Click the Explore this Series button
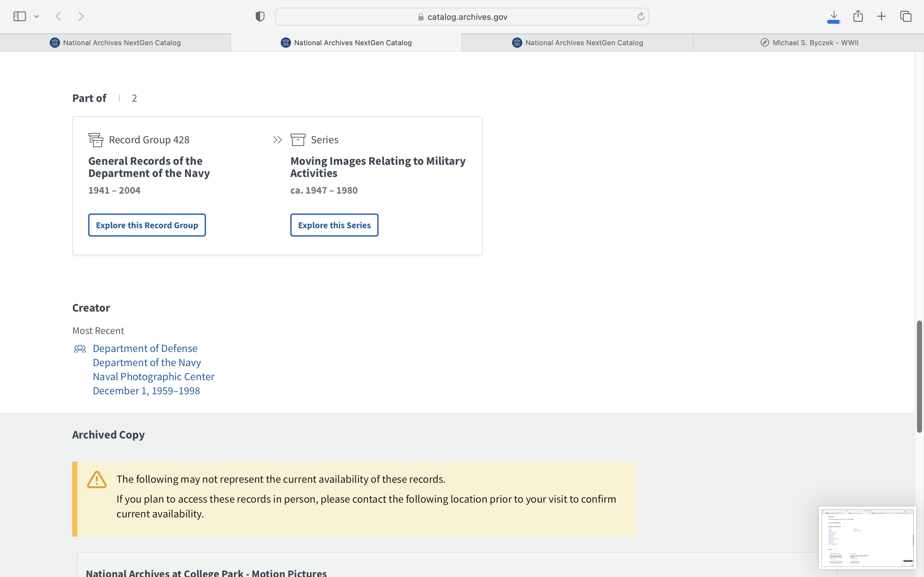The width and height of the screenshot is (924, 577). point(334,225)
